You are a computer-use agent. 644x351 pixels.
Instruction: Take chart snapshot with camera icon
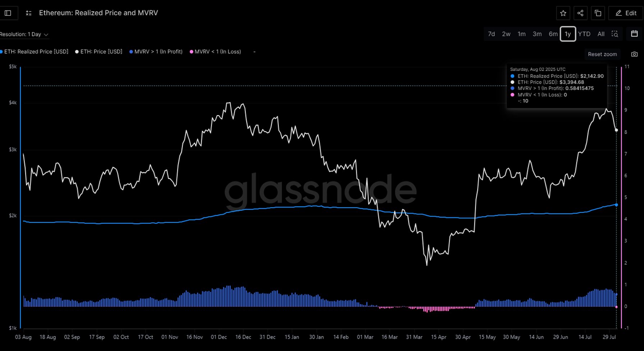634,54
